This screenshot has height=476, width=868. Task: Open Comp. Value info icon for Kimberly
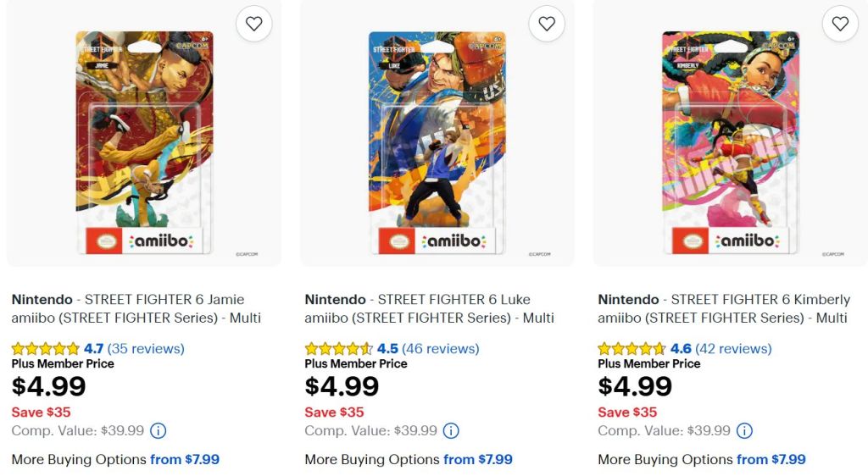(744, 430)
